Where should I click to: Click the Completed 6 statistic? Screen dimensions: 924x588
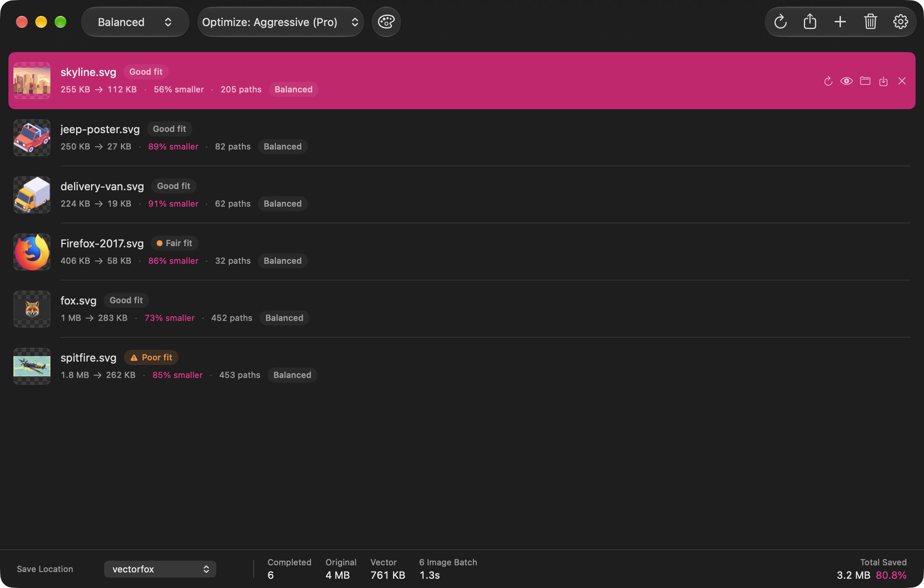tap(289, 569)
